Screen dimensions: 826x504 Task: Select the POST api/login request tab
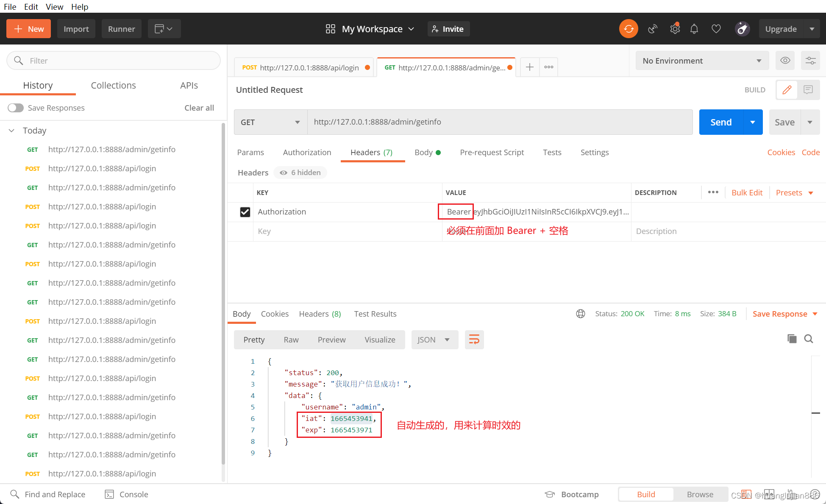[303, 67]
